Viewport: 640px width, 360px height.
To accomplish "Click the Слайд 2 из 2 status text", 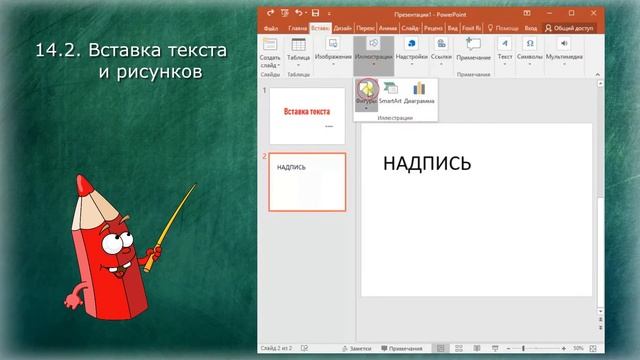I will coord(276,348).
